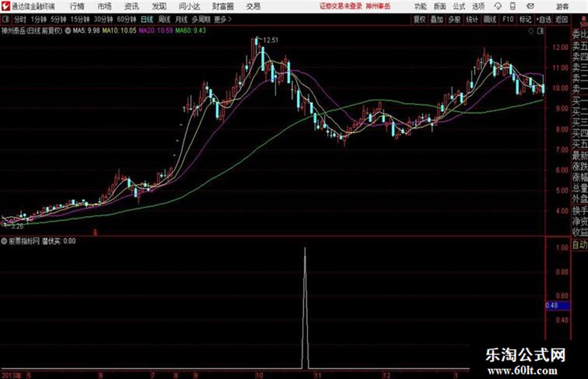Click the green MA60: 9.43 label

coord(190,30)
